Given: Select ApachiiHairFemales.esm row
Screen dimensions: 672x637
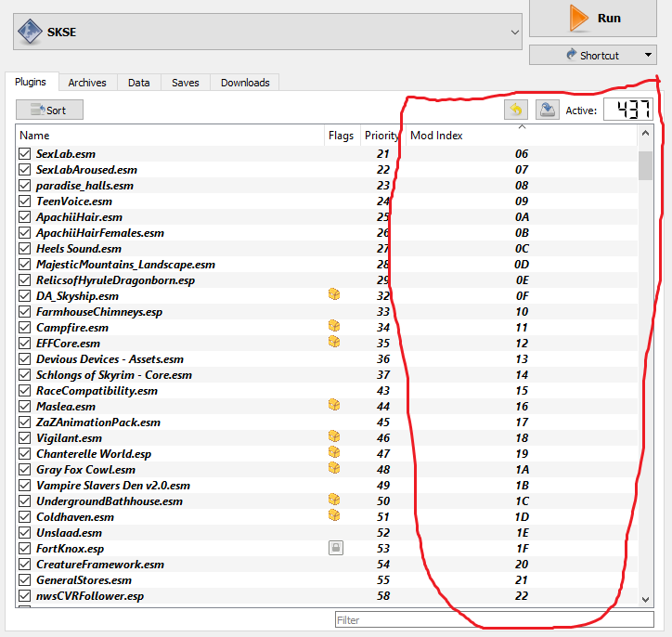Looking at the screenshot, I should click(x=327, y=233).
